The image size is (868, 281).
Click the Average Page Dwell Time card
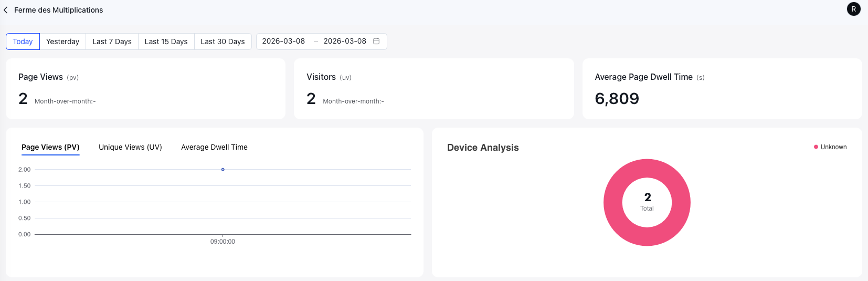pos(722,89)
